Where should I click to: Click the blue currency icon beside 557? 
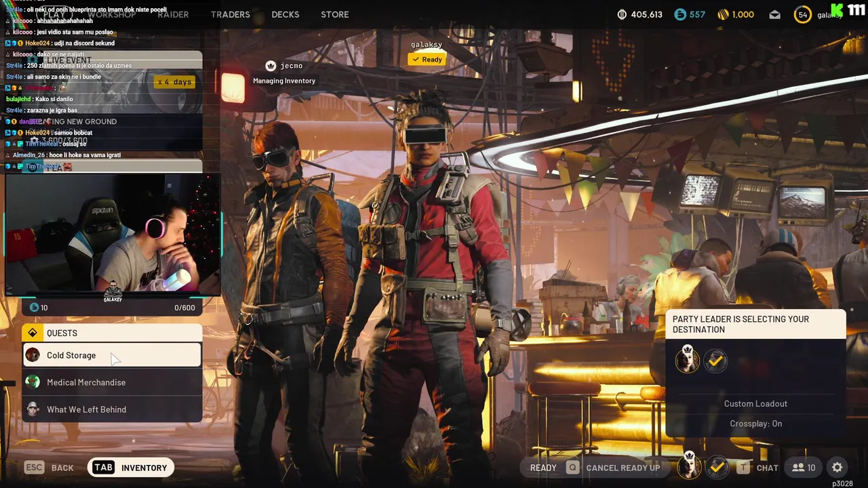[x=680, y=14]
